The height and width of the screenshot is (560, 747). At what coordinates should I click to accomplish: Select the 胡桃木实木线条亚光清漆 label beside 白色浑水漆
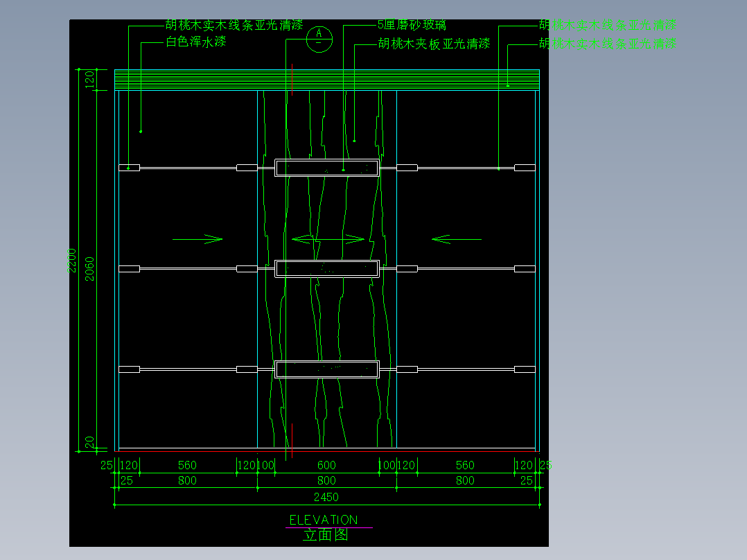[x=234, y=25]
